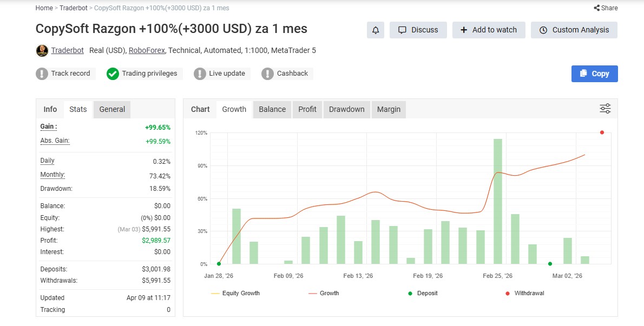644x326 pixels.
Task: Click the green Trading privileges checkmark icon
Action: (113, 74)
